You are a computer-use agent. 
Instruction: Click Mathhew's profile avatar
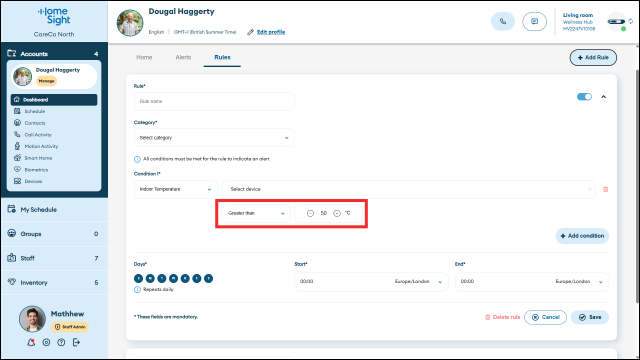tap(32, 319)
